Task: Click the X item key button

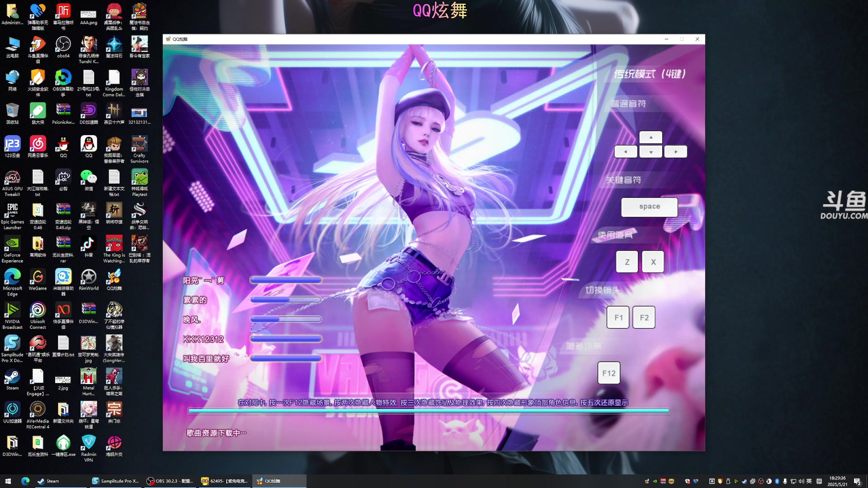Action: click(653, 262)
